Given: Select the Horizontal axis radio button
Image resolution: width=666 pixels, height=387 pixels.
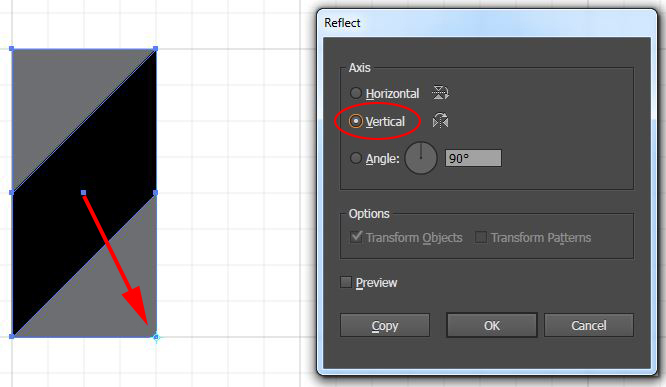Looking at the screenshot, I should click(x=356, y=93).
